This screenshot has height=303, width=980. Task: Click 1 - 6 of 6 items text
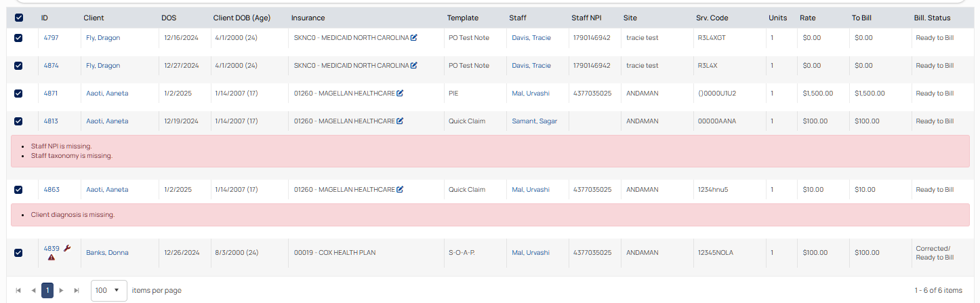pyautogui.click(x=938, y=291)
